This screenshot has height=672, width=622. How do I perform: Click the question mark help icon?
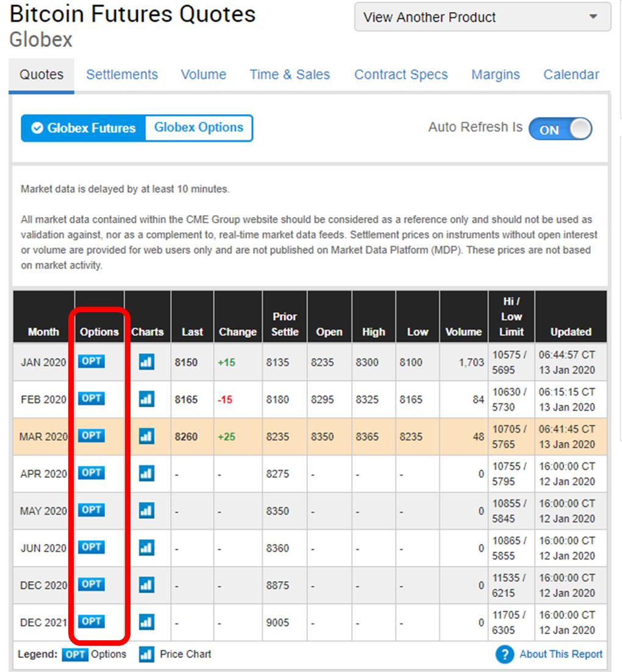click(x=504, y=654)
